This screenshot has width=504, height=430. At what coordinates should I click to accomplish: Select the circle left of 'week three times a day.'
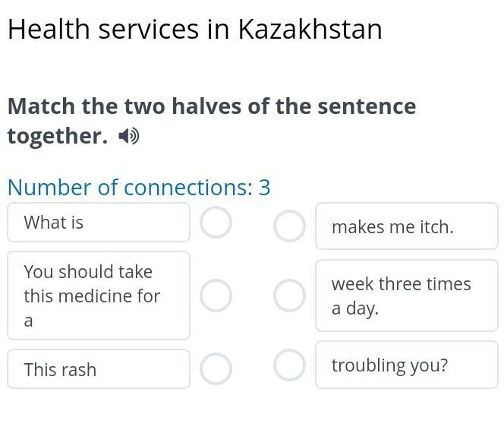[289, 296]
